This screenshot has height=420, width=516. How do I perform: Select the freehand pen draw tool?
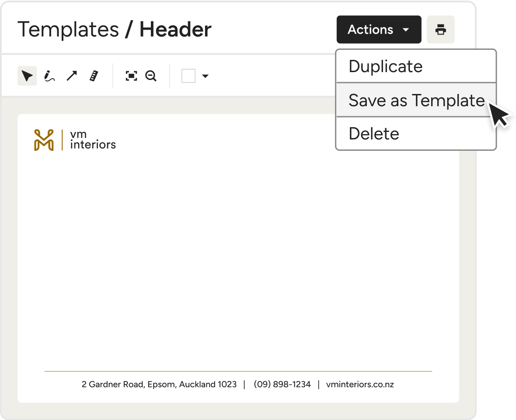pos(49,76)
